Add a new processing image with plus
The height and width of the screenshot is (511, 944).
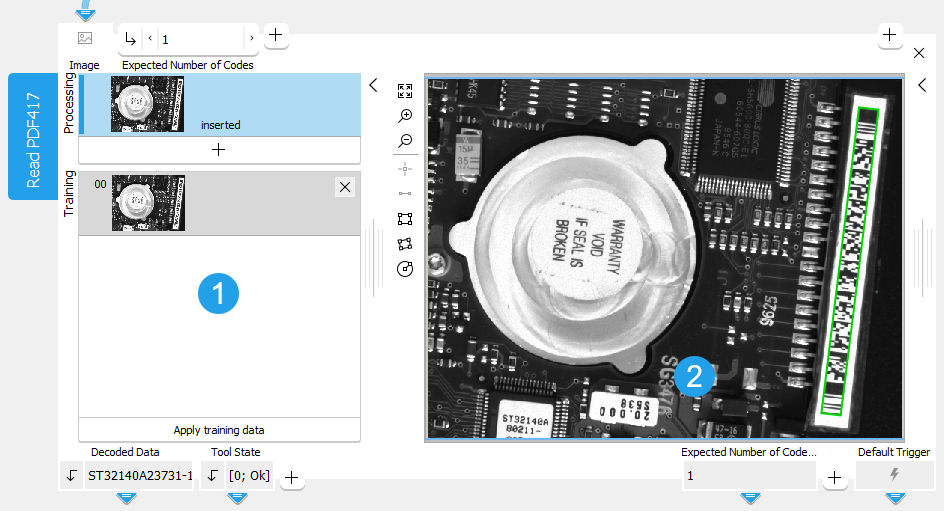pos(219,149)
